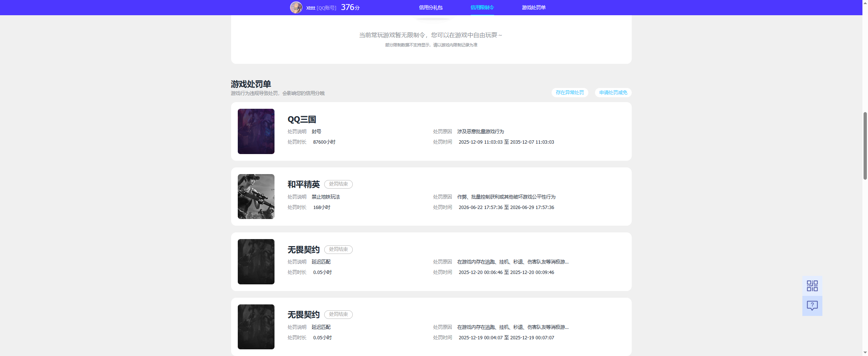Screen dimensions: 868x356
Task: Click the vertical scrollbar thumb
Action: click(x=865, y=146)
